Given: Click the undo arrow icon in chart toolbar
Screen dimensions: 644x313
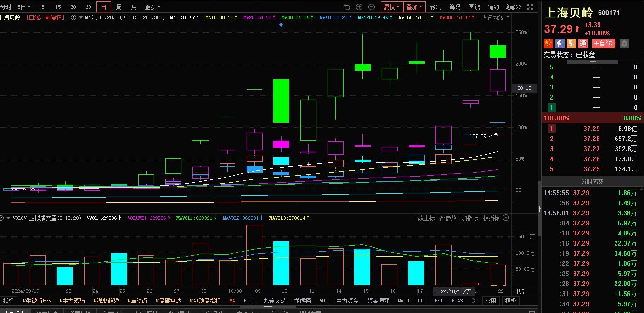Looking at the screenshot, I should [x=347, y=7].
